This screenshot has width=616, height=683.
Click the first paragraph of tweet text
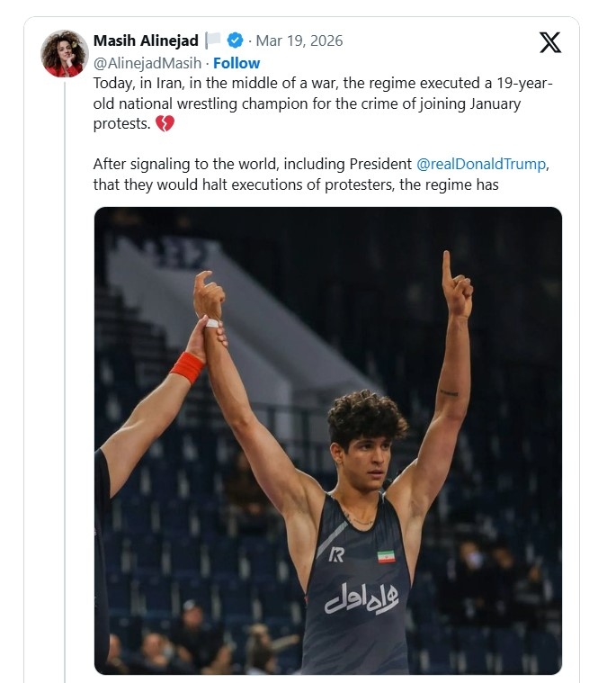pyautogui.click(x=324, y=103)
